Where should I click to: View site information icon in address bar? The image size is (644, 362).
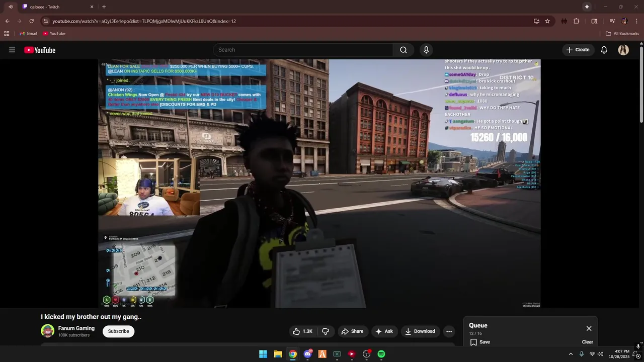click(x=46, y=21)
